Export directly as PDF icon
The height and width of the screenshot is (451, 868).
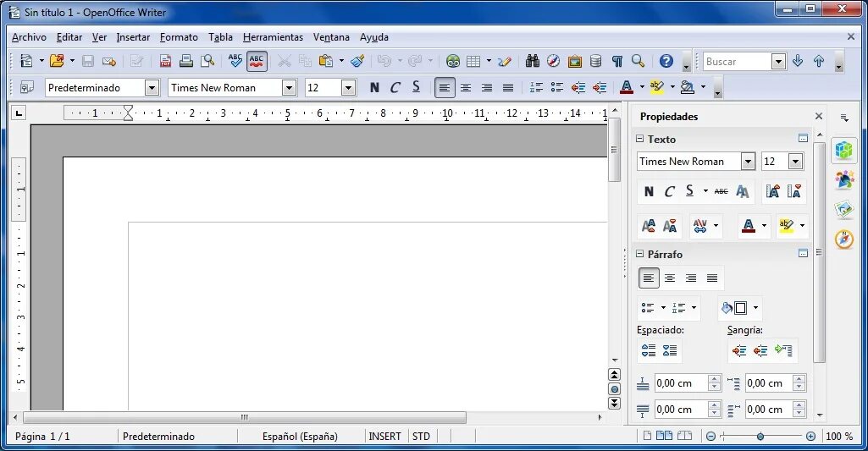tap(165, 61)
